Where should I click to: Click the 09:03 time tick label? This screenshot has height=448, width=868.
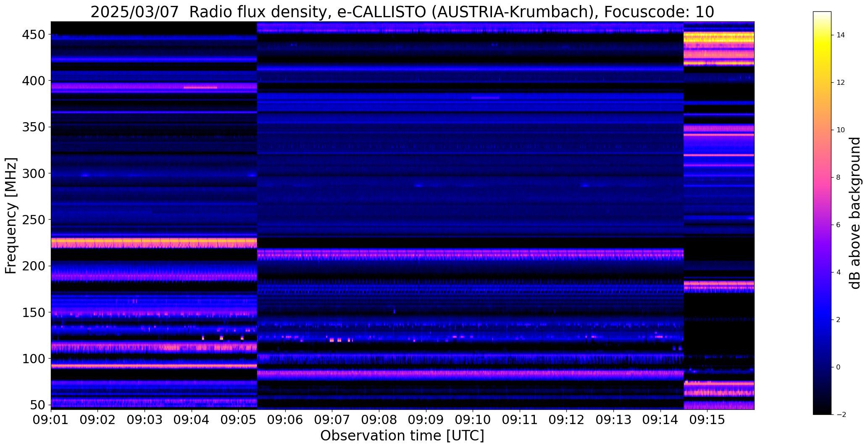(145, 419)
